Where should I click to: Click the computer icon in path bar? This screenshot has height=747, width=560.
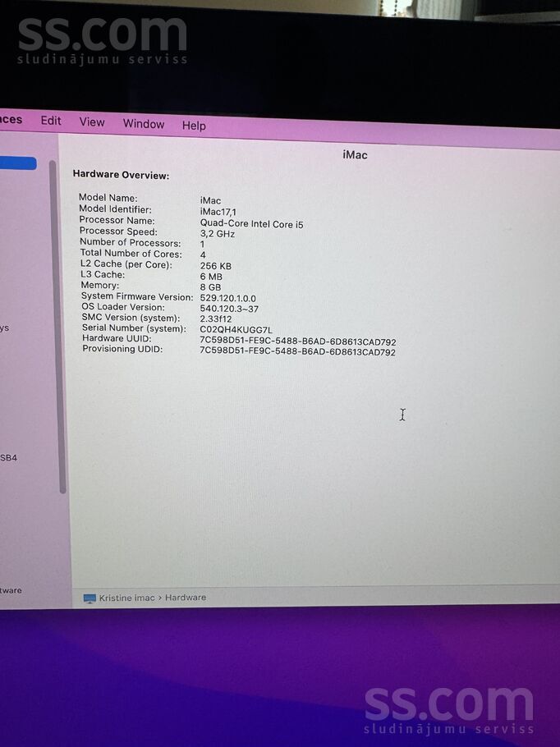[90, 598]
